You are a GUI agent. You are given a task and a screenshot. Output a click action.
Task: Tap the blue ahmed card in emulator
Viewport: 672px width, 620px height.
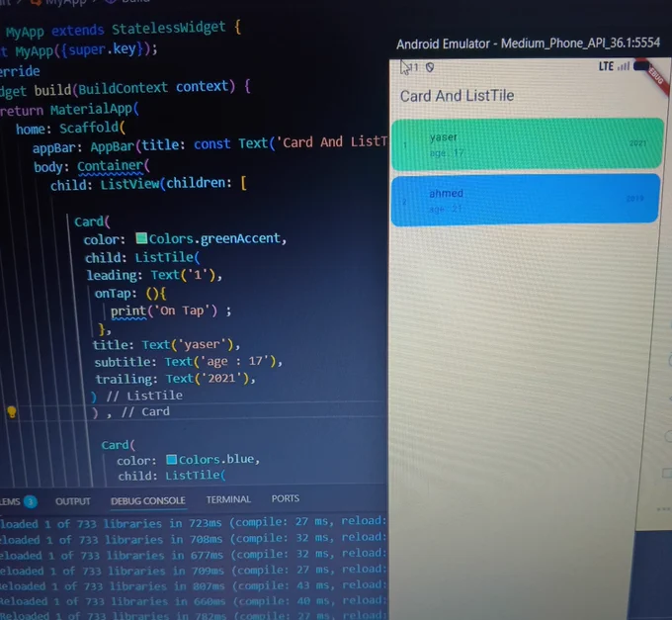pyautogui.click(x=526, y=200)
